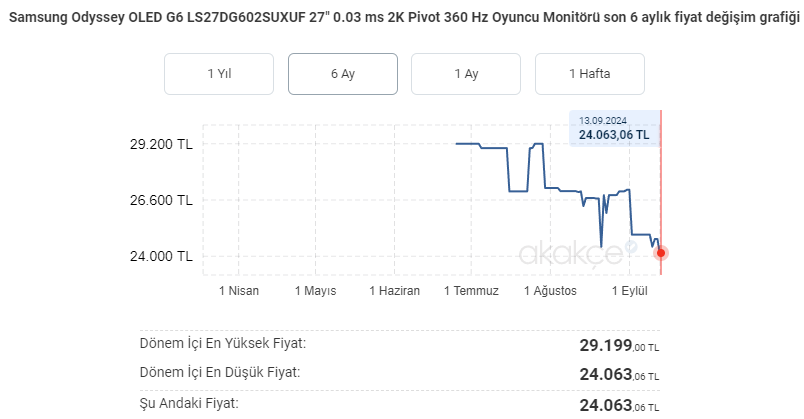Screen dimensions: 804x419
Task: Choose the 1 Hafta period button
Action: click(x=590, y=73)
